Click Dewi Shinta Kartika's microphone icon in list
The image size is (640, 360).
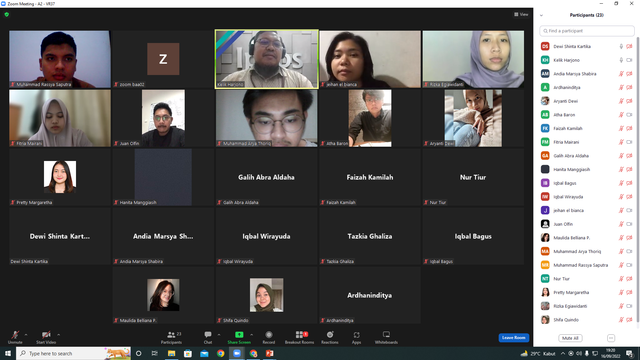[621, 47]
